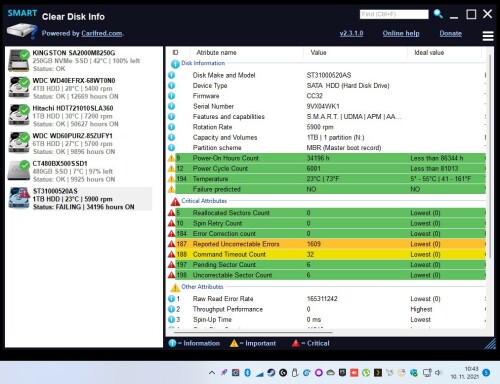Click the window resize grip corner

tap(490, 344)
